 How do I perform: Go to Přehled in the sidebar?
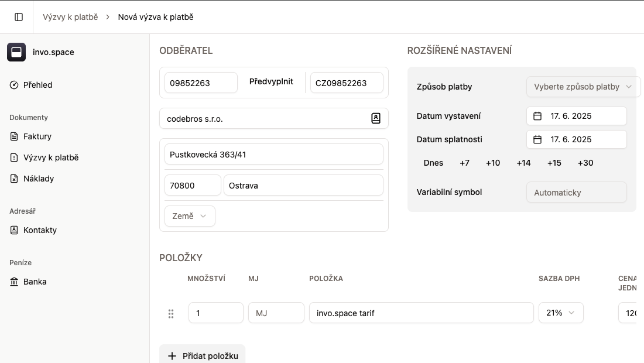pyautogui.click(x=37, y=85)
